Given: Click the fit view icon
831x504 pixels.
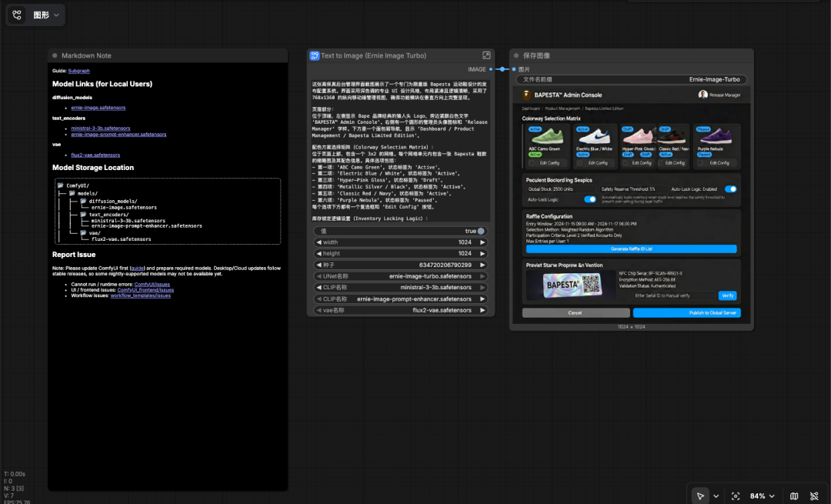Looking at the screenshot, I should pyautogui.click(x=736, y=496).
